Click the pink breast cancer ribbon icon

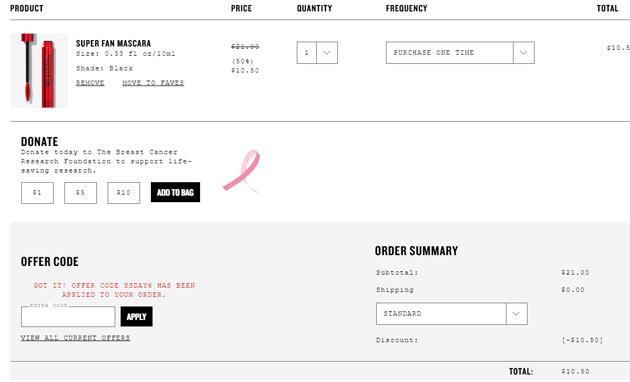tap(242, 172)
